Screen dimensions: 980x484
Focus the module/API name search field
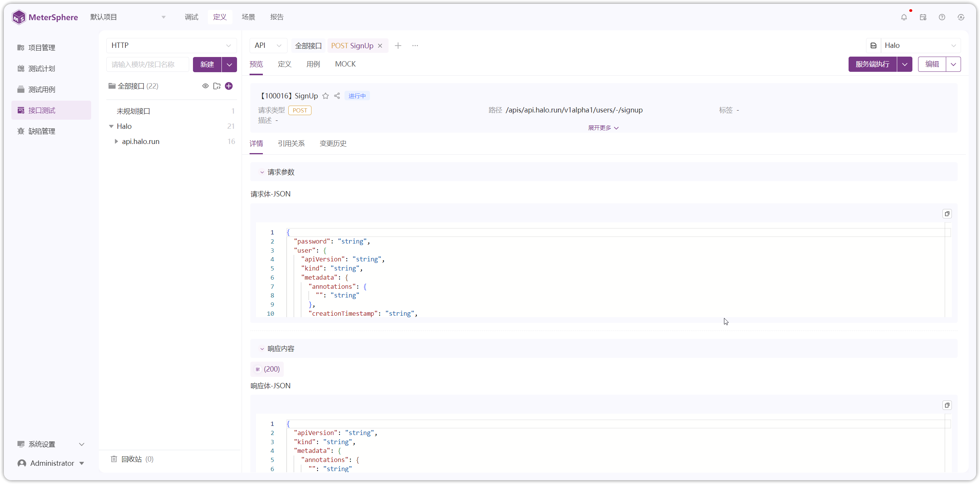click(148, 64)
